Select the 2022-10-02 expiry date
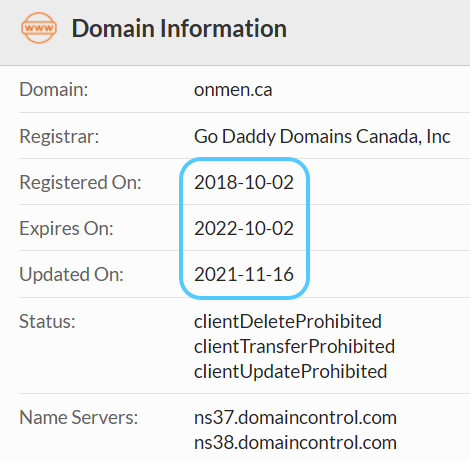The height and width of the screenshot is (462, 470). tap(244, 229)
